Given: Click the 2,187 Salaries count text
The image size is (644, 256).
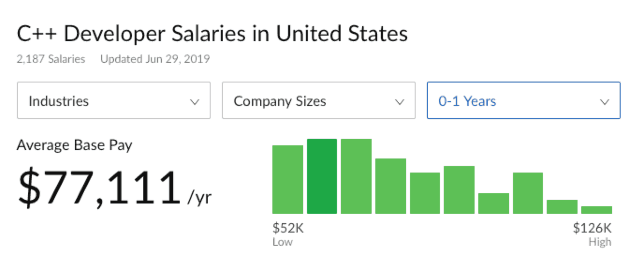Looking at the screenshot, I should click(51, 60).
